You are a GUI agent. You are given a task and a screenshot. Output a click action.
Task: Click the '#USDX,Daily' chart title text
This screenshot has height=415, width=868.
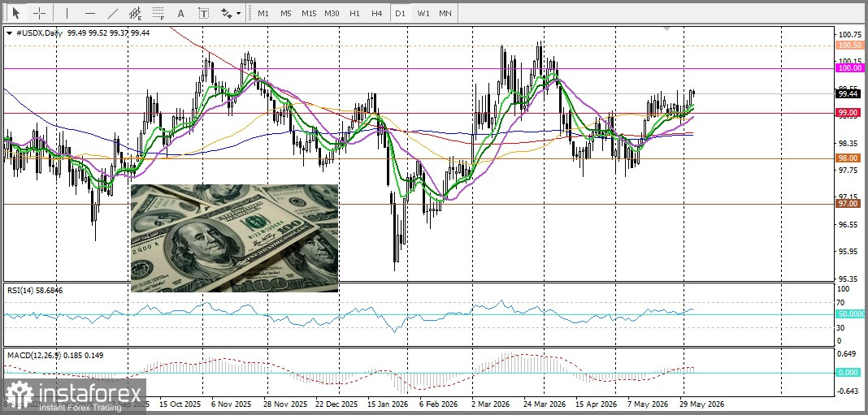pos(40,33)
